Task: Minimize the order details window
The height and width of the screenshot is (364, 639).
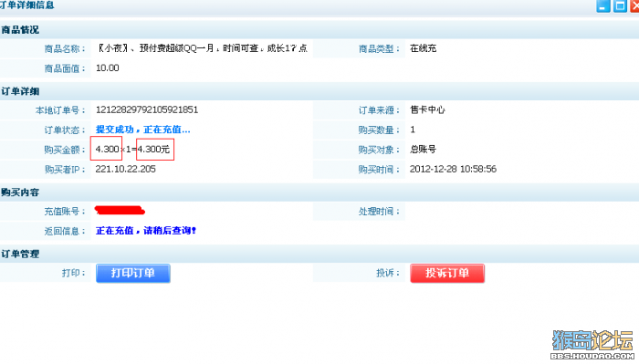Action: 603,6
